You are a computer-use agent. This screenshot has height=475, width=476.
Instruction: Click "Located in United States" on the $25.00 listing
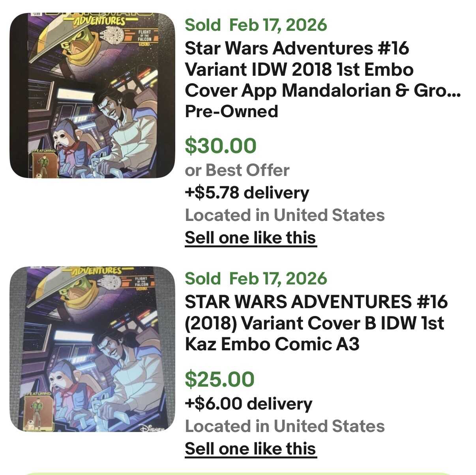pyautogui.click(x=285, y=426)
